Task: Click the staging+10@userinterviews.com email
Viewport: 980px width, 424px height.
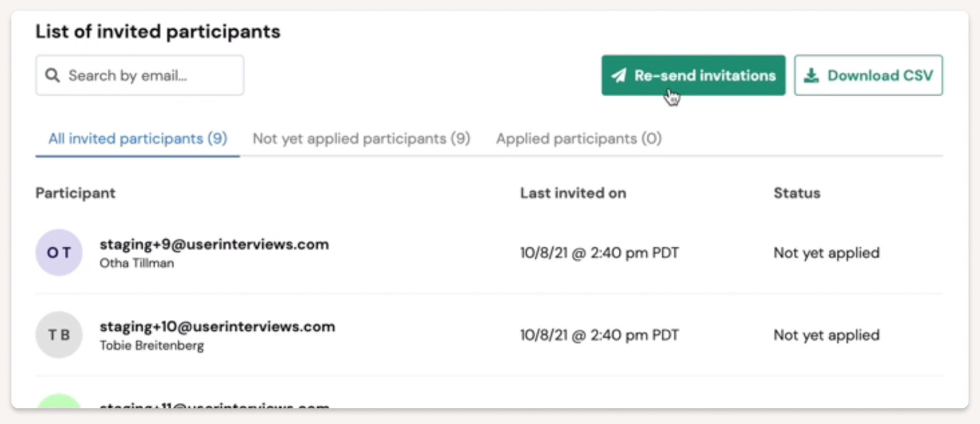Action: pos(217,326)
